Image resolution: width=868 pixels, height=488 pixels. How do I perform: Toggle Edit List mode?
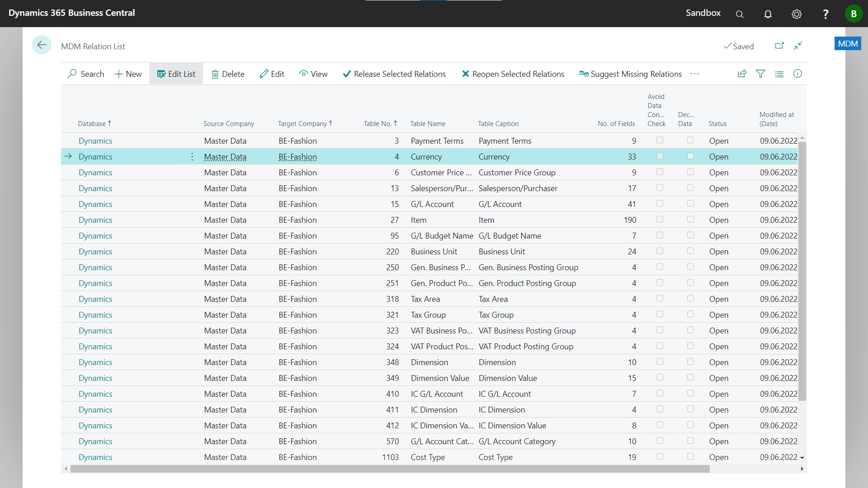click(176, 74)
